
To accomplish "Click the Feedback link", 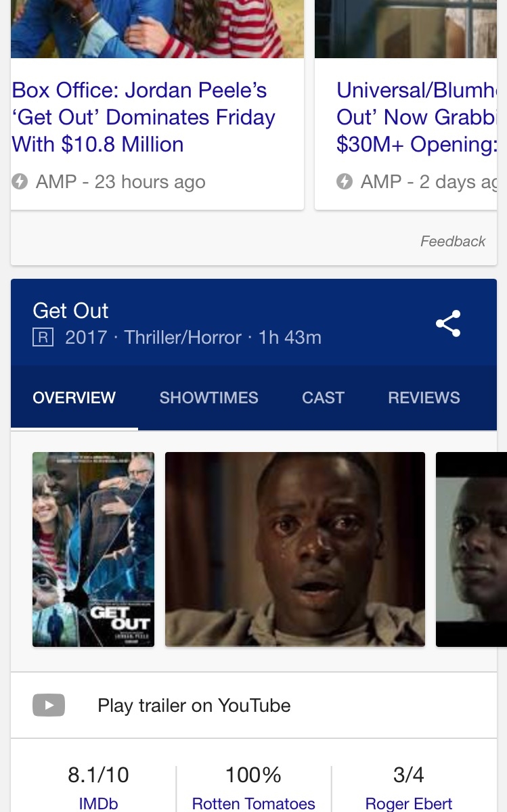I will (x=453, y=241).
